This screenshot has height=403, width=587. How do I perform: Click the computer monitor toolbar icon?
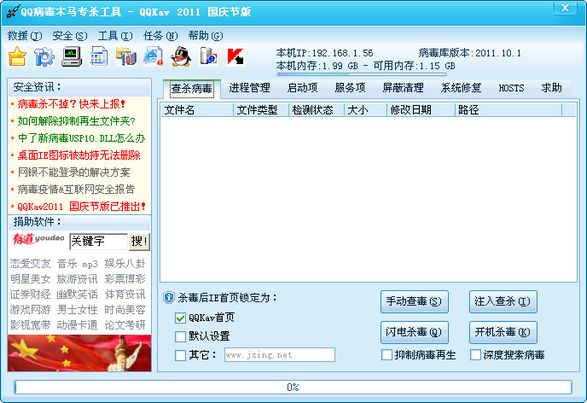tap(72, 57)
